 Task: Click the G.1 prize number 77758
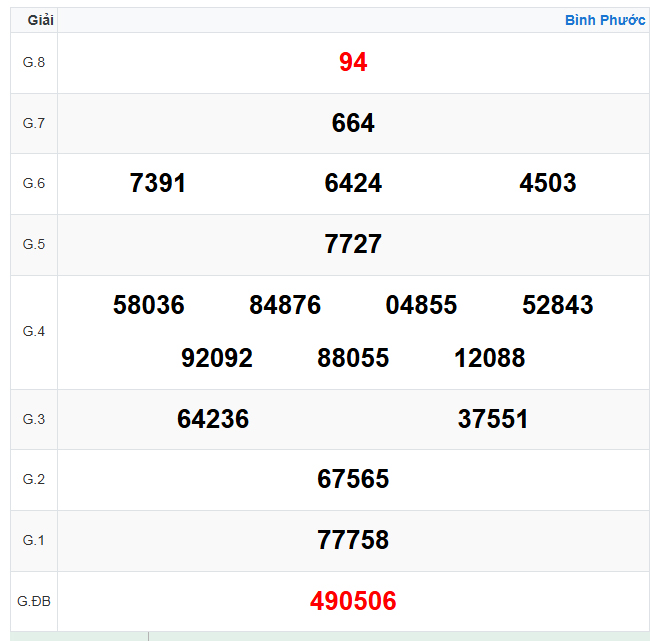[x=353, y=540]
